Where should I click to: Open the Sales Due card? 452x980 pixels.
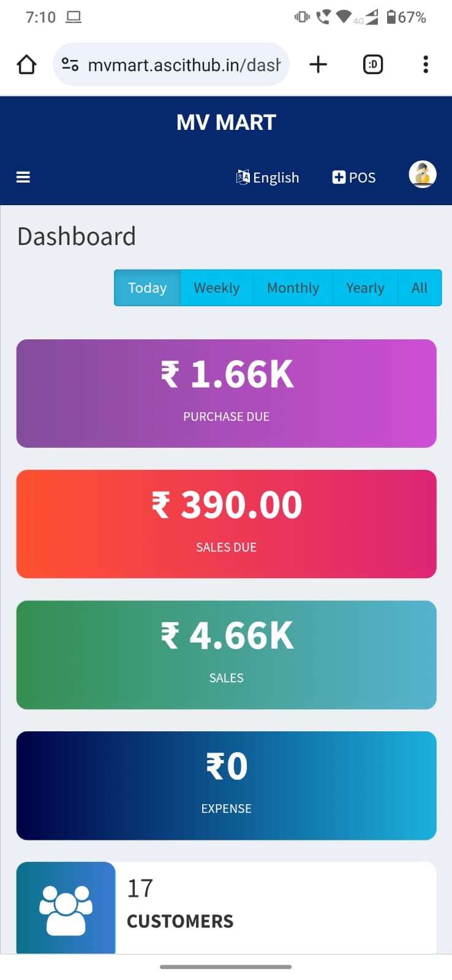[x=226, y=524]
